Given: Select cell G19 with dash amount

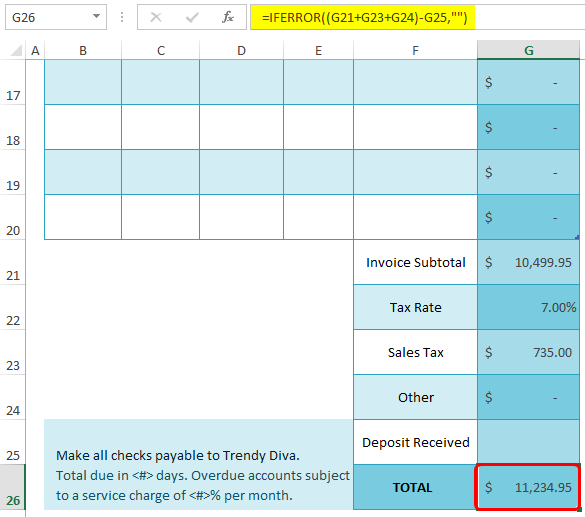Looking at the screenshot, I should click(528, 172).
